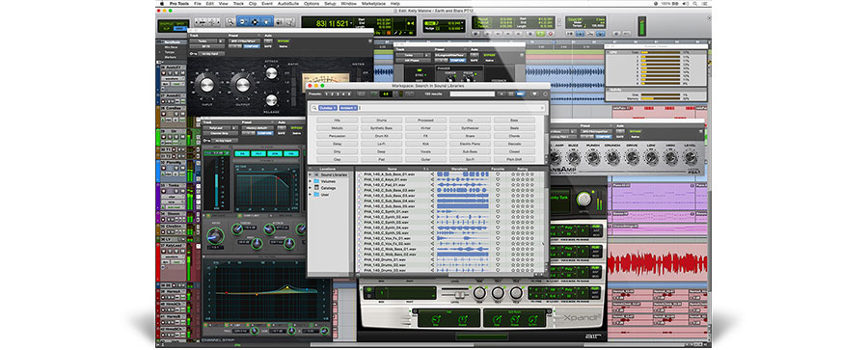868x350 pixels.
Task: Select the Pencil tool in the toolbar
Action: click(x=290, y=21)
